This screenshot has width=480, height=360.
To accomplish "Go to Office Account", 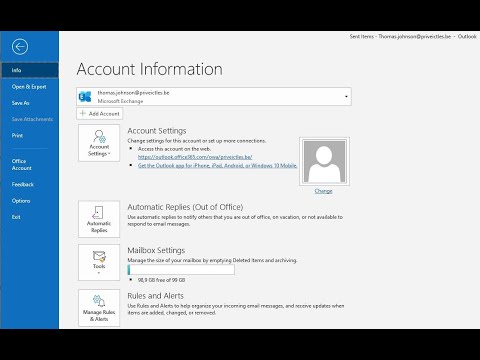I will 22,164.
